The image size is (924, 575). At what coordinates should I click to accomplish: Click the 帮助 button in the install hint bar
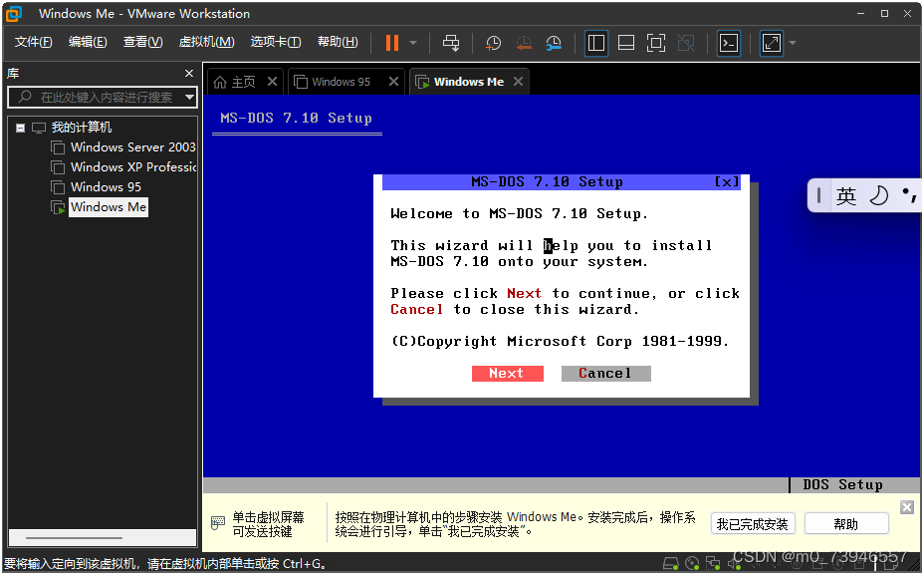point(846,524)
